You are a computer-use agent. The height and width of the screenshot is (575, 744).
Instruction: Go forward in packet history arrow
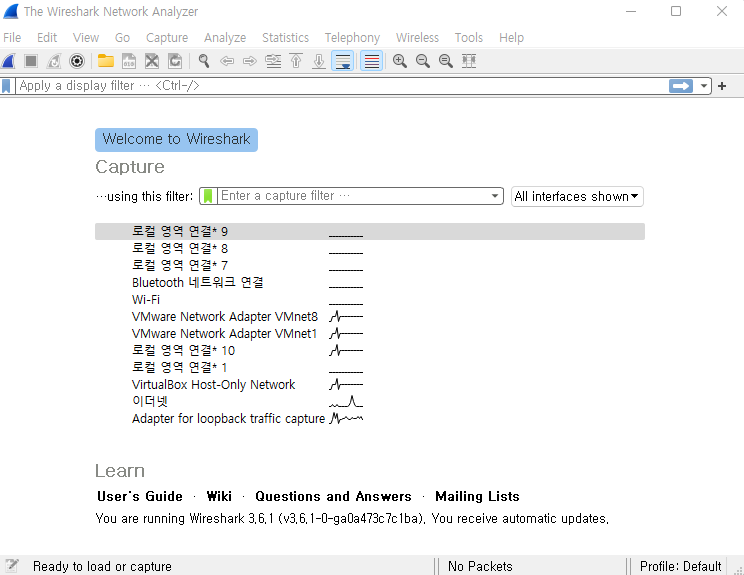250,61
